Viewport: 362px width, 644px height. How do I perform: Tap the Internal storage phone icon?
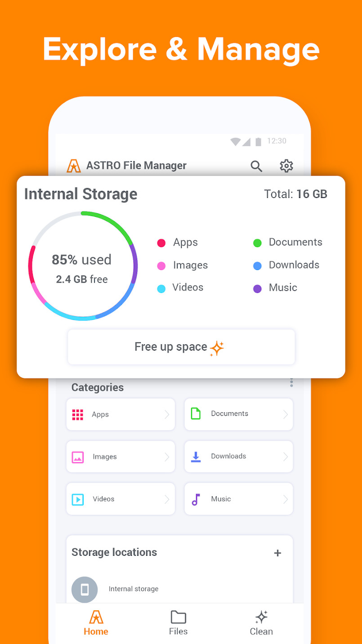pyautogui.click(x=85, y=590)
